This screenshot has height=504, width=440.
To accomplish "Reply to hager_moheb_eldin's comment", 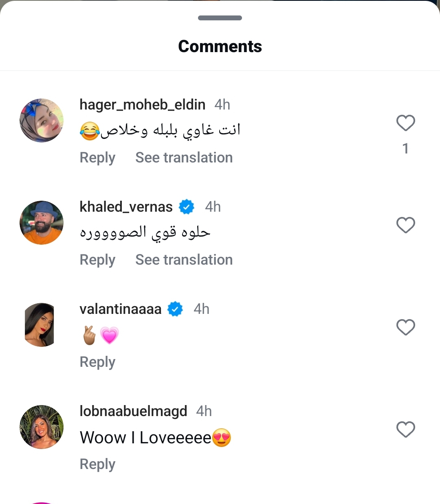I will click(x=97, y=158).
